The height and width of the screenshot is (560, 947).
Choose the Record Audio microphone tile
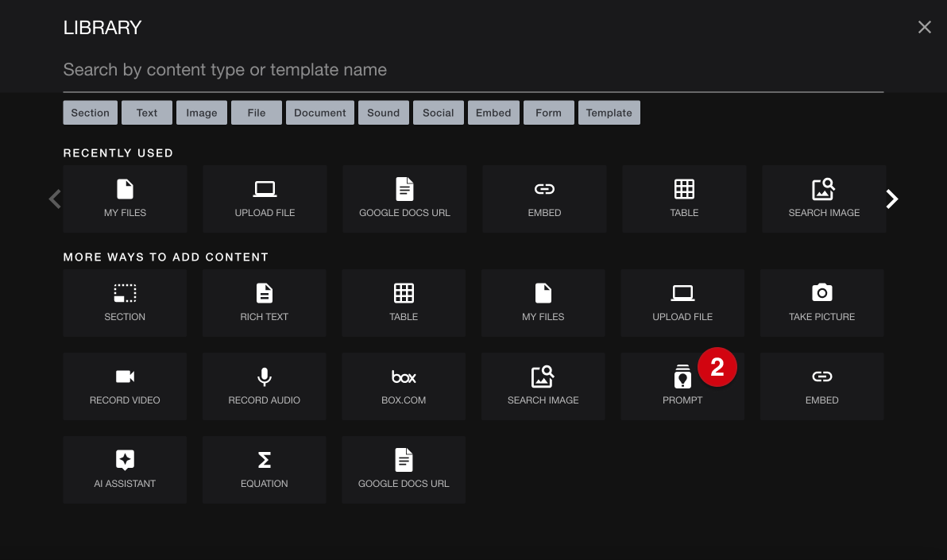tap(265, 387)
